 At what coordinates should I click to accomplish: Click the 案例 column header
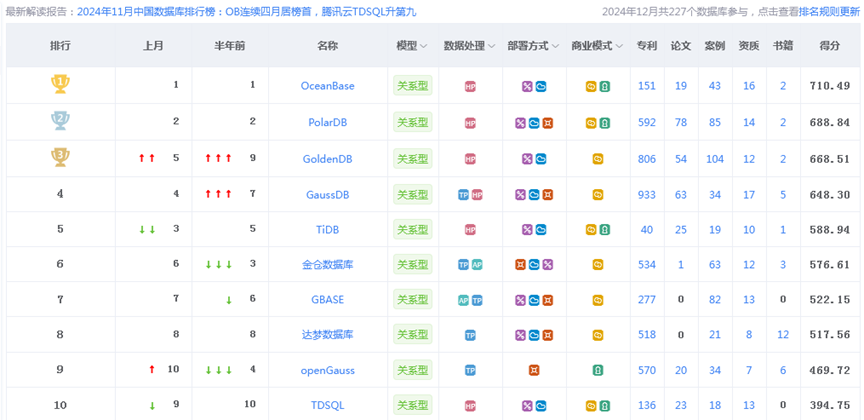point(715,46)
